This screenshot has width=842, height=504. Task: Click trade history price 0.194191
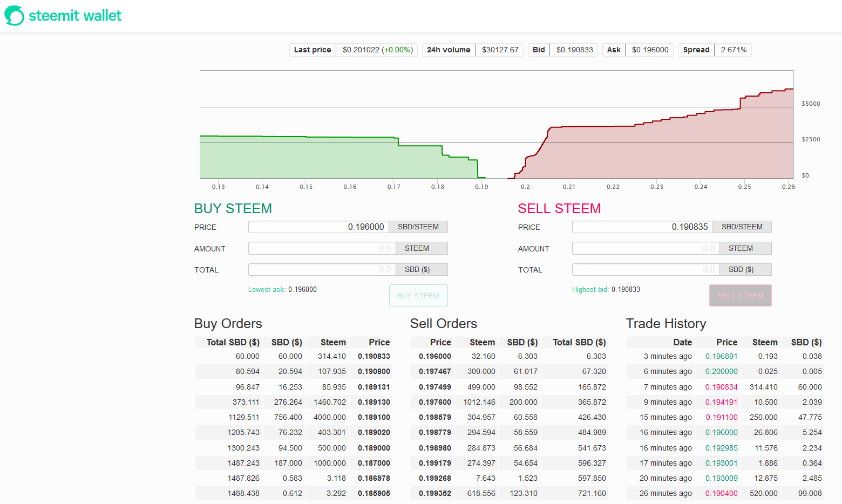click(721, 402)
